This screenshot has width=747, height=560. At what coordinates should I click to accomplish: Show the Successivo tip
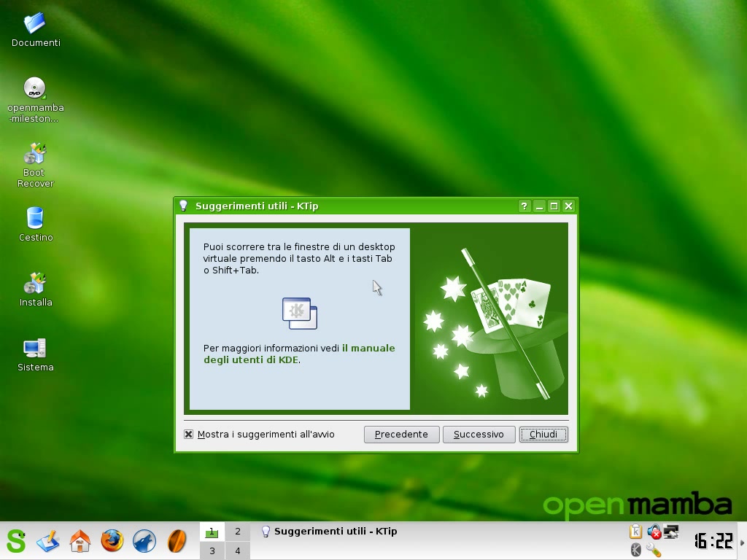tap(479, 435)
